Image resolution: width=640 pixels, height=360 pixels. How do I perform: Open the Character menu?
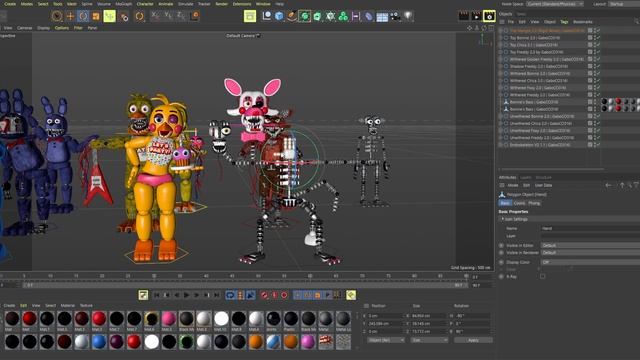145,4
